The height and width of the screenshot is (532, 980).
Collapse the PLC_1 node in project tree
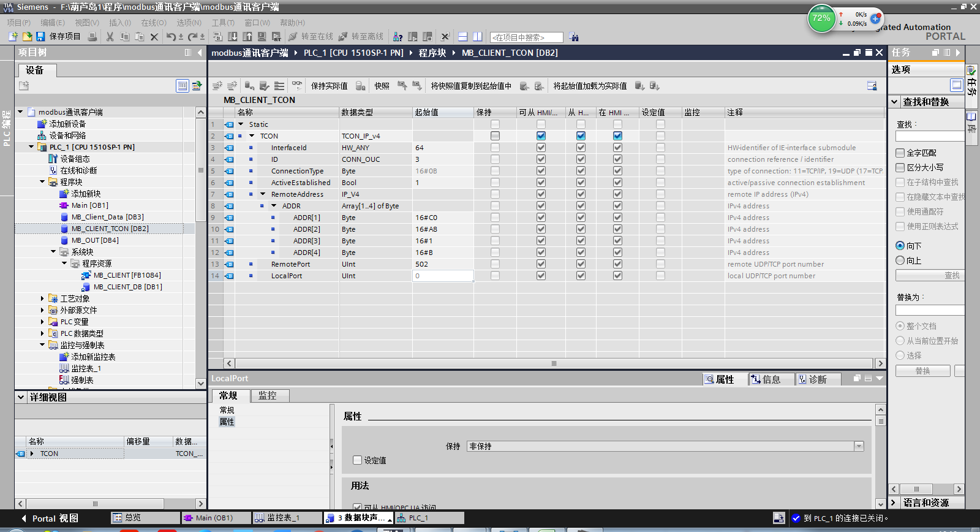(x=31, y=147)
